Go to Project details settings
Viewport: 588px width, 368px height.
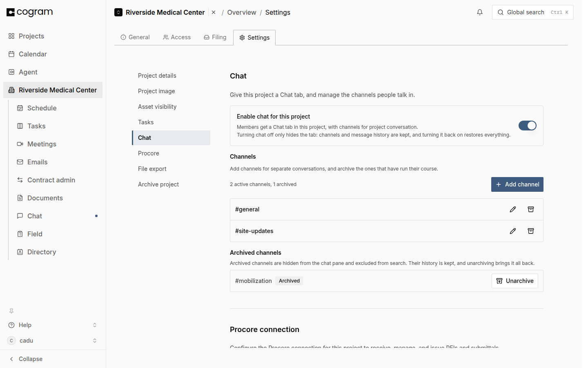[171, 76]
